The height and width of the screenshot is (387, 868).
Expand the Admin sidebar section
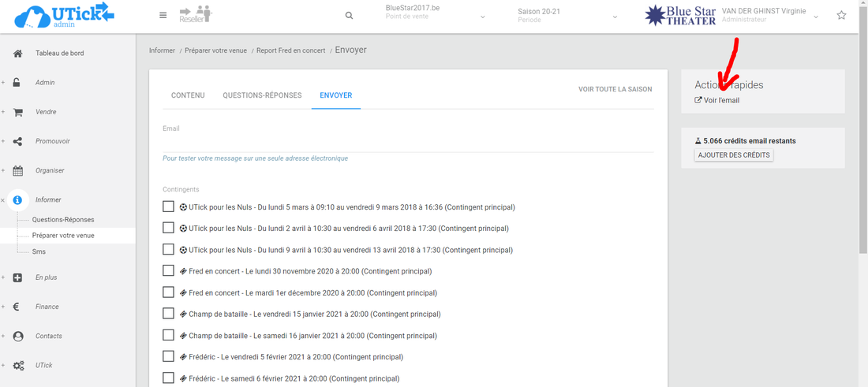pos(45,83)
